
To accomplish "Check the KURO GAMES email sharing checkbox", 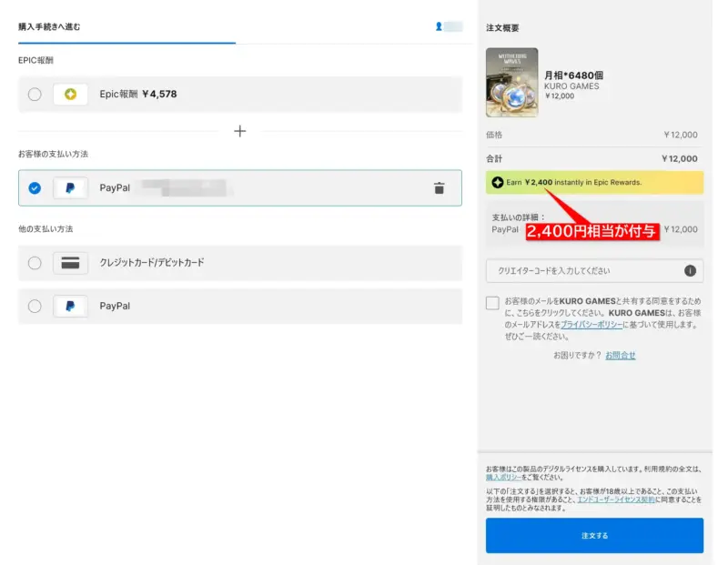I will [492, 303].
